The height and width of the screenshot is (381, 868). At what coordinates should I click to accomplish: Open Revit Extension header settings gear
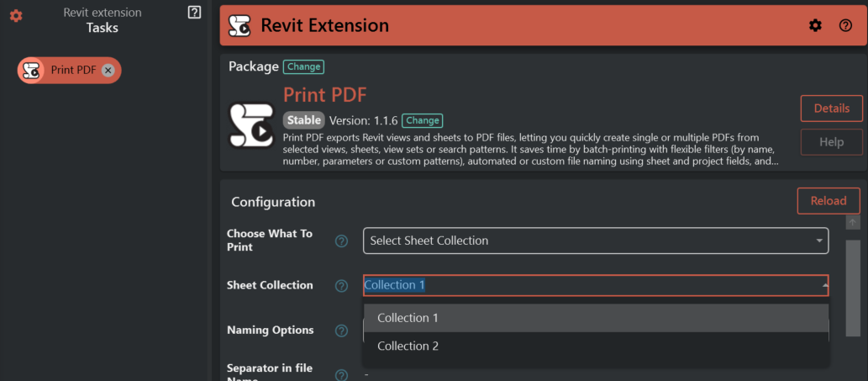pos(815,25)
